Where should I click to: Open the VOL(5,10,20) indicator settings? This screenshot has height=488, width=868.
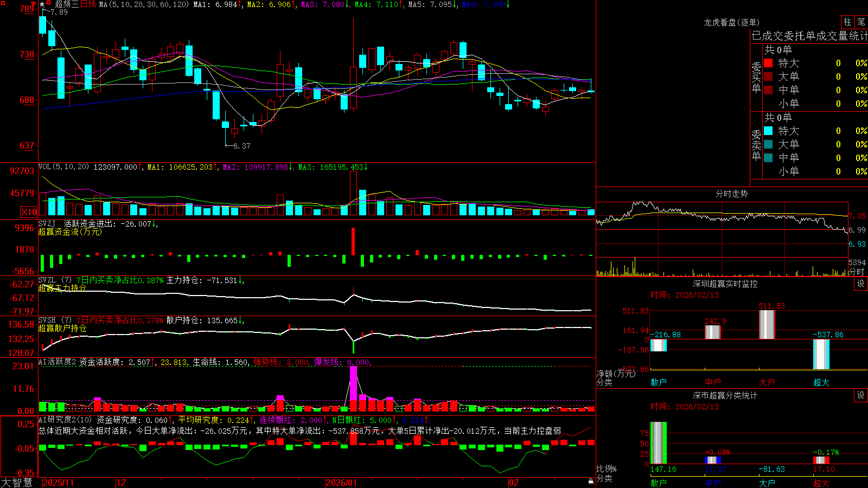(63, 167)
